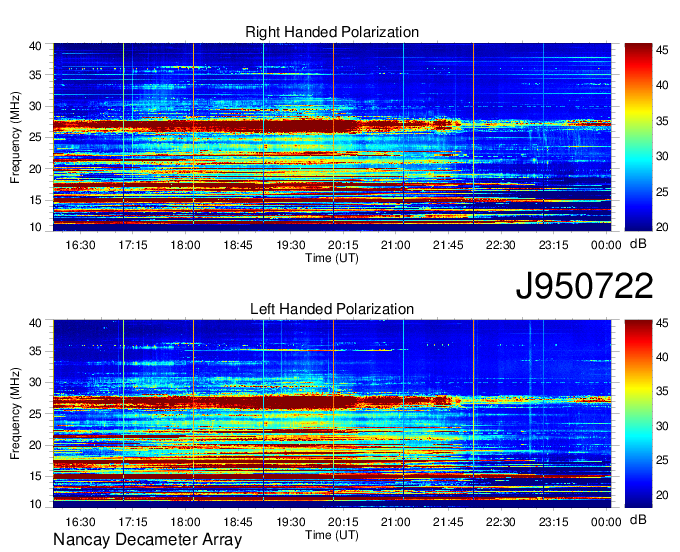Click the Right Handed plot's color scale bar
680x552 pixels.
[x=638, y=137]
